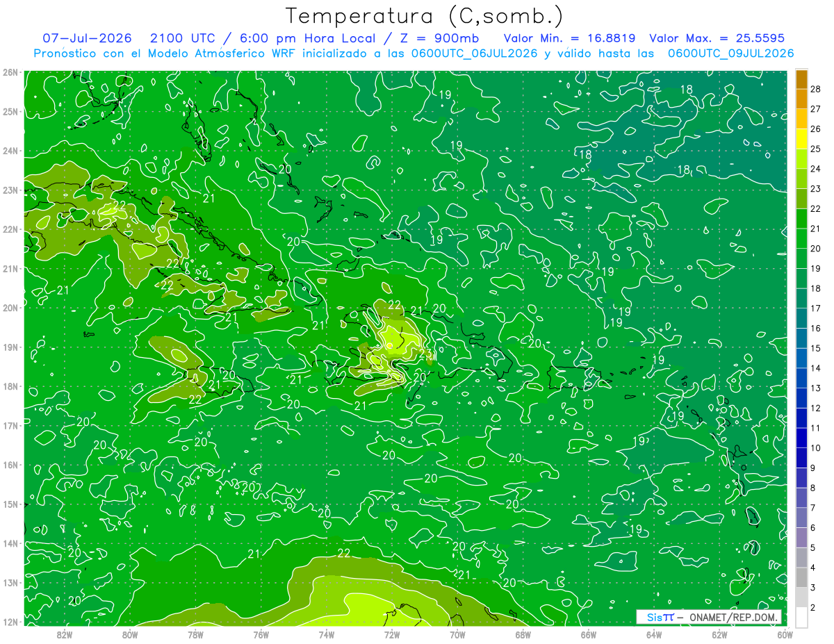This screenshot has width=834, height=644.
Task: Click the "25N" latitude axis label
Action: 10,111
